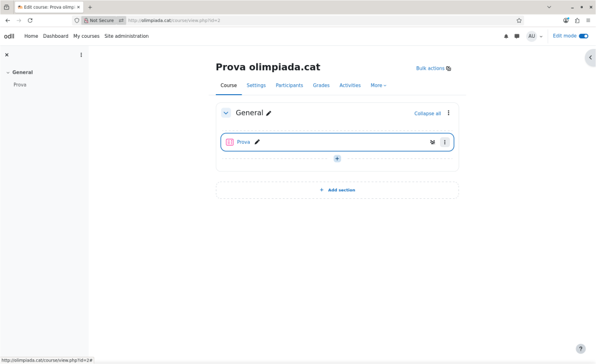This screenshot has height=364, width=596.
Task: Click the Bulk actions link
Action: pos(434,68)
